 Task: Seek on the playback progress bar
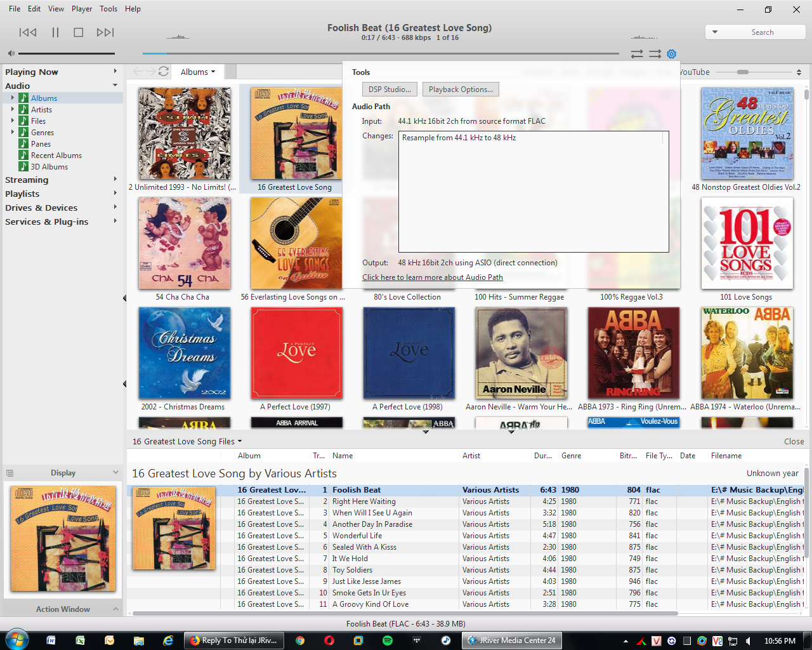[381, 53]
